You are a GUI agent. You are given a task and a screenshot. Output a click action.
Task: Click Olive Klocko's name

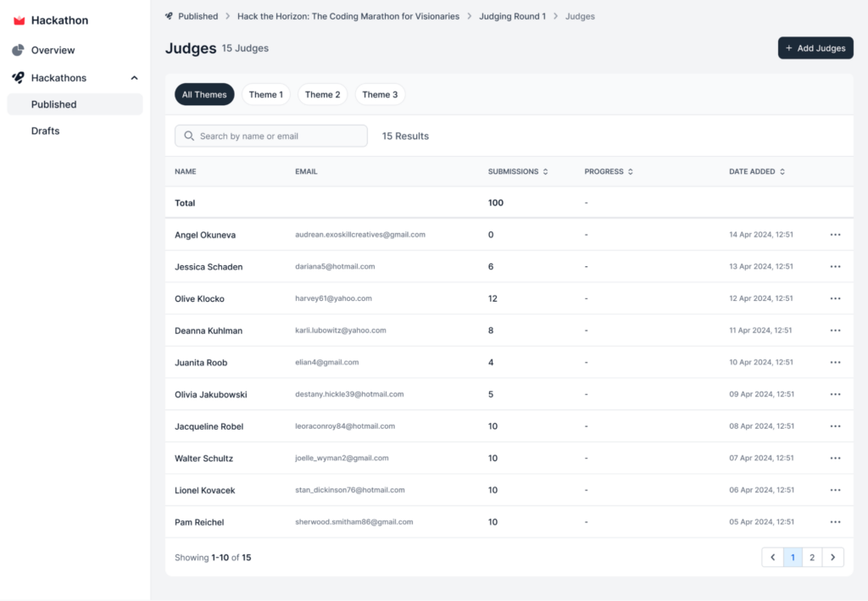click(x=199, y=299)
